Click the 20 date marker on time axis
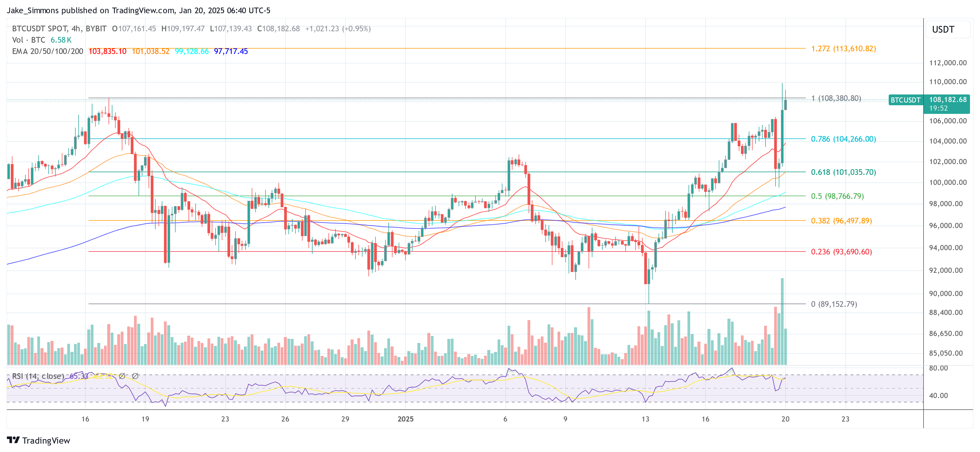Viewport: 980px width, 452px height. point(785,419)
